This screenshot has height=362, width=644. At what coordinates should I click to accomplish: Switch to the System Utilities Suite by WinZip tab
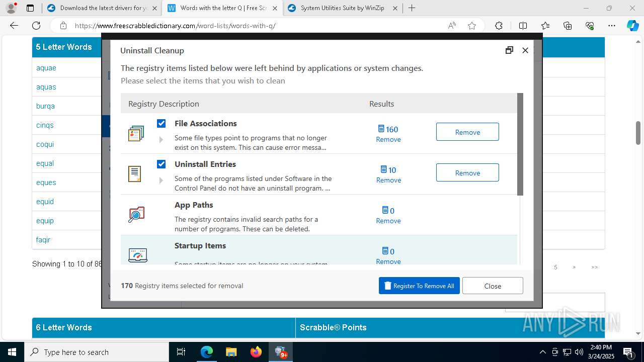click(343, 8)
